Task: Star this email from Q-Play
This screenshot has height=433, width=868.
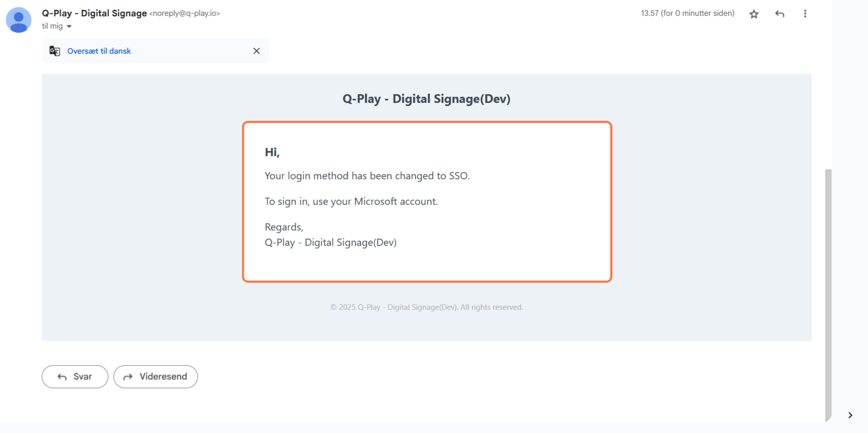Action: [754, 14]
